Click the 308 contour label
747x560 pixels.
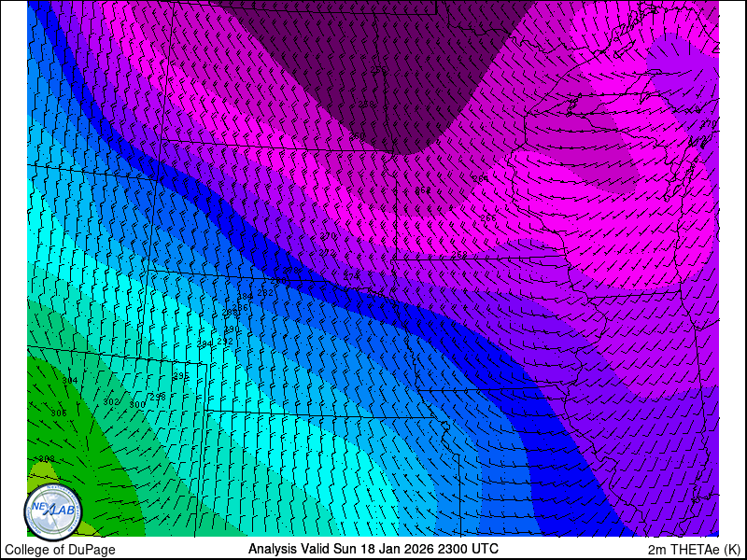47,459
